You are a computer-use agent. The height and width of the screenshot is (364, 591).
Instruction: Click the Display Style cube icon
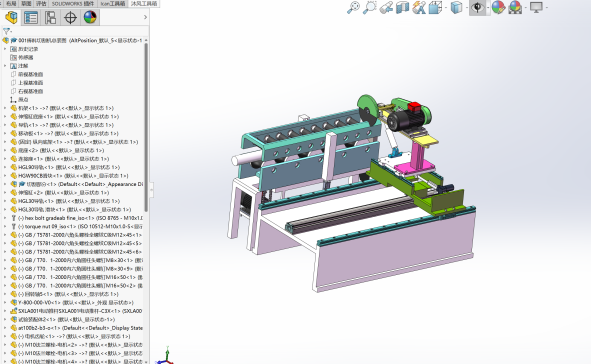(456, 8)
